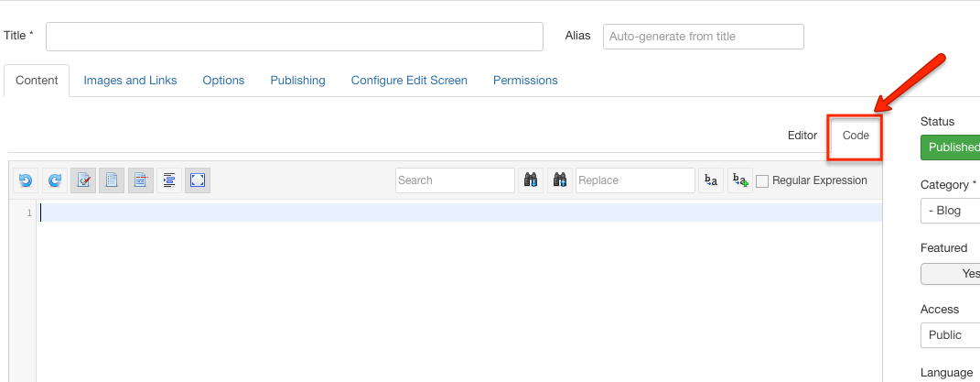Switch to Editor view
The width and height of the screenshot is (980, 382).
[x=802, y=135]
